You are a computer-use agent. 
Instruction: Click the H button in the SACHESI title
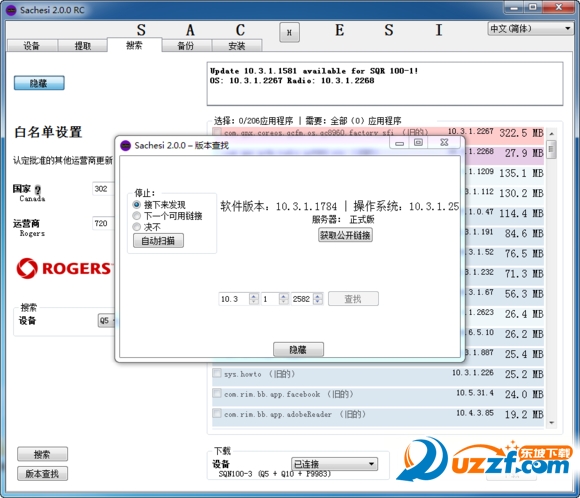(289, 33)
